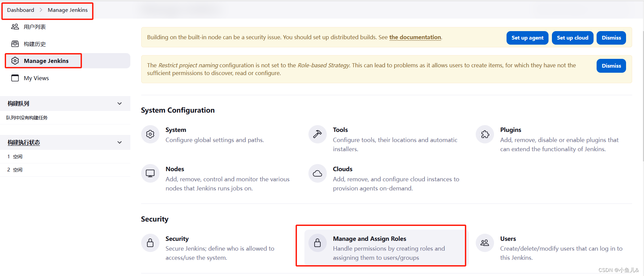
Task: Collapse the 构建执行状态 panel chevron
Action: (x=120, y=142)
